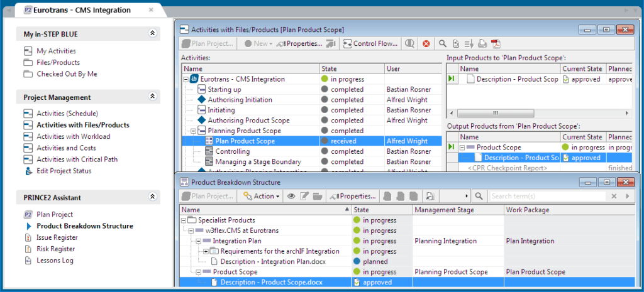Click the Search term(s) input field
This screenshot has width=644, height=292.
[x=548, y=196]
